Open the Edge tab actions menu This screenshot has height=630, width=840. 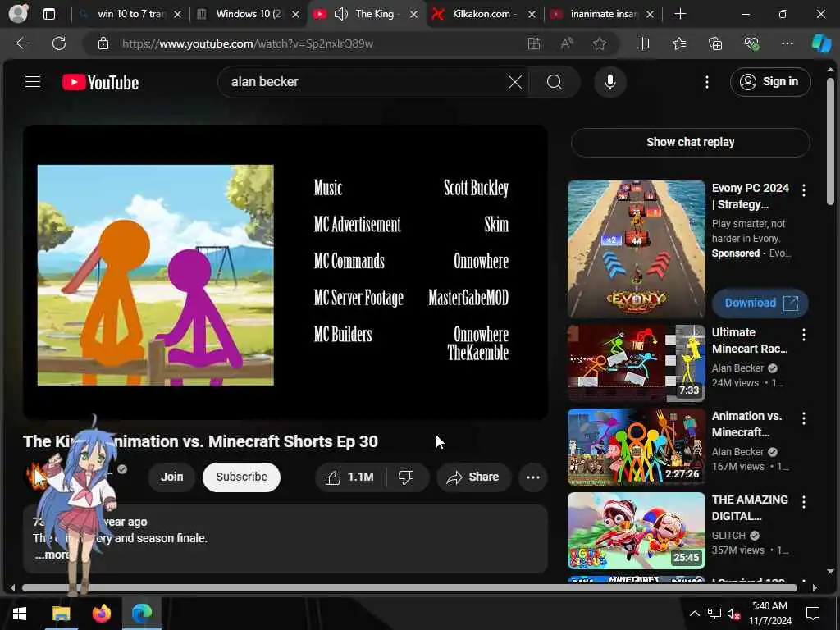[49, 14]
